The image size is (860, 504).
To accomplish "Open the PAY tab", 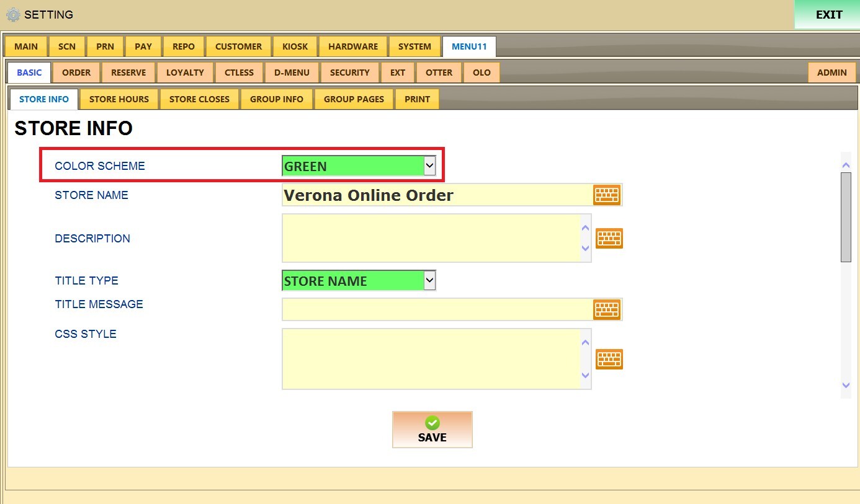I will click(x=143, y=46).
